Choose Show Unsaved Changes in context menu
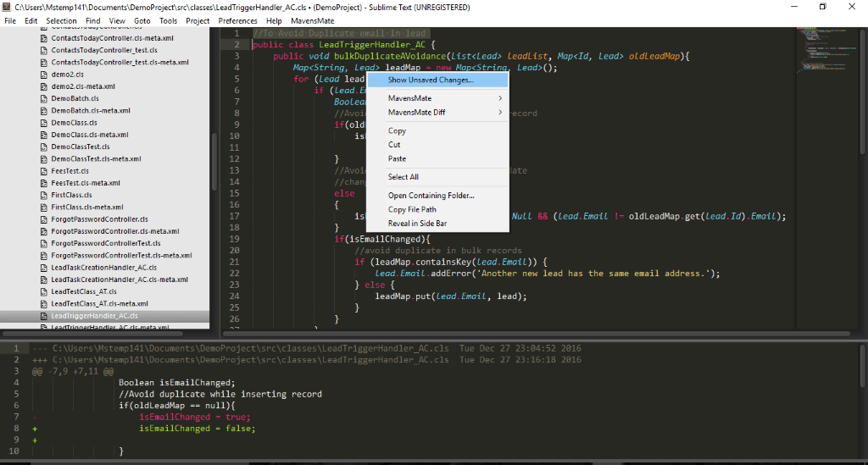 point(437,80)
